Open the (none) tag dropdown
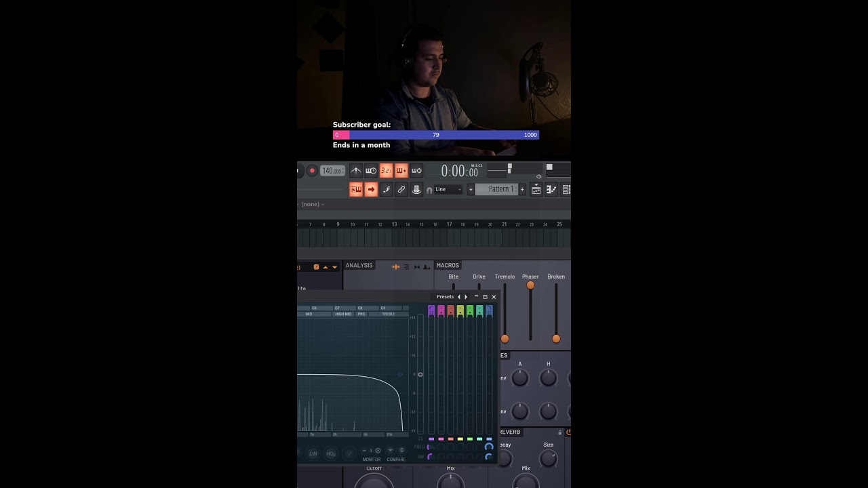The image size is (868, 488). click(313, 204)
